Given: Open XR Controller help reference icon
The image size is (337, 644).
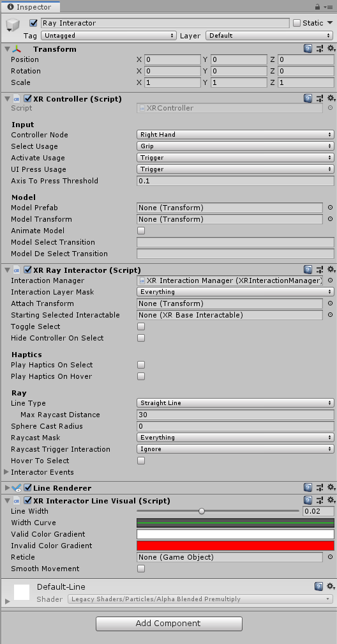Looking at the screenshot, I should point(308,98).
